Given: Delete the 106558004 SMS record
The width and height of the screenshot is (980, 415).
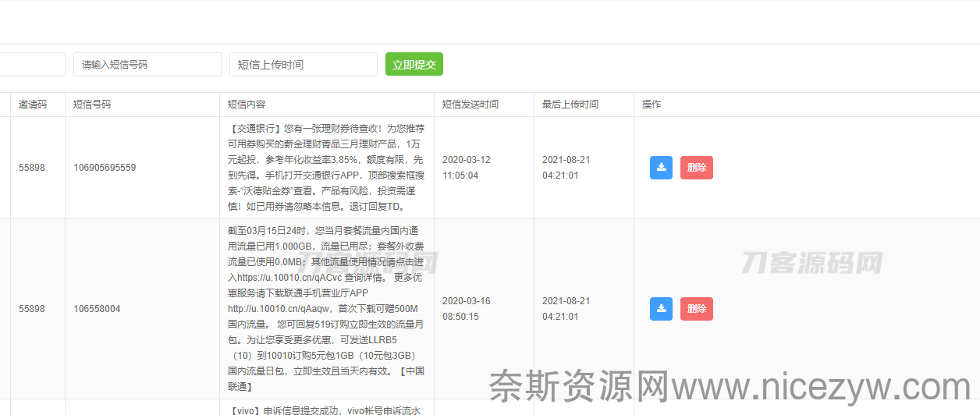Looking at the screenshot, I should [697, 309].
